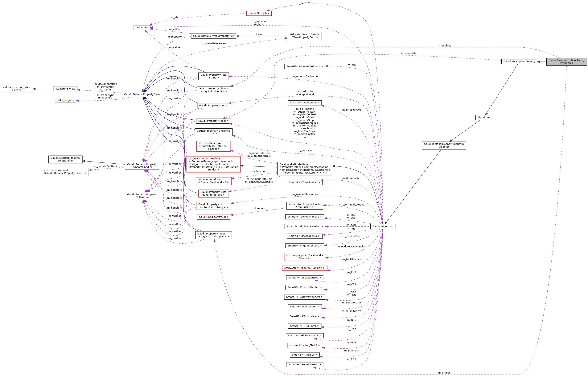Viewport: 588px width, 376px height.
Task: Open Gaudi::details::LegacyAlgorithmAdapter node
Action: 444,146
